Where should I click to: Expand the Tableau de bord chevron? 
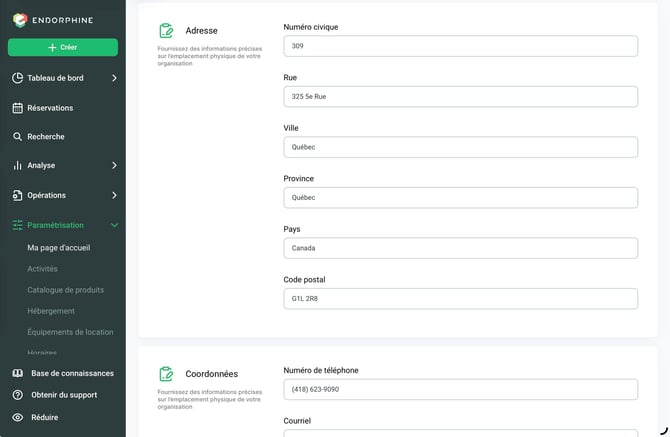(x=114, y=78)
